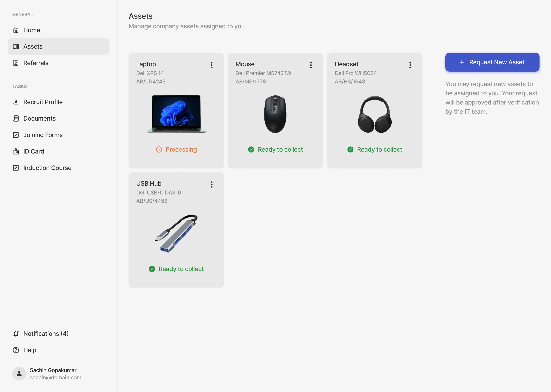Click asset code AB/US/4498

(152, 201)
